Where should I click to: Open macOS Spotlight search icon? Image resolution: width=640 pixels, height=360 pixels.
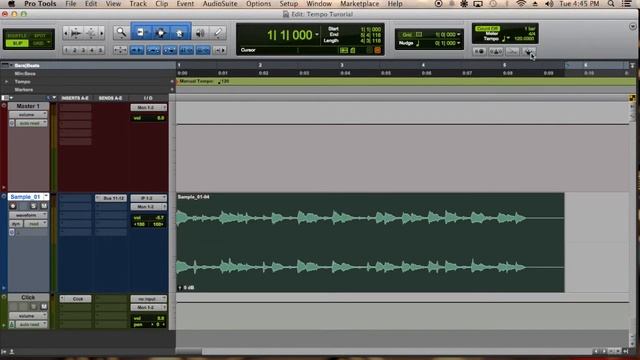pos(611,4)
